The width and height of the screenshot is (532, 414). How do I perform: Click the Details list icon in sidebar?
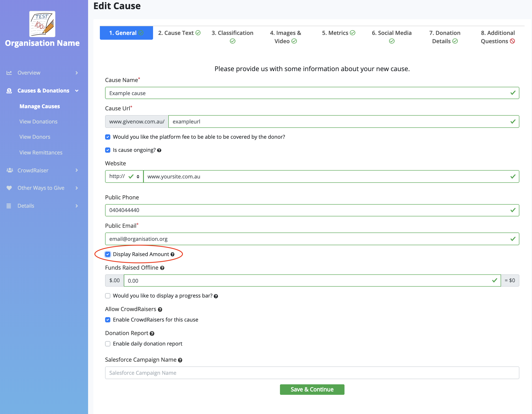pos(9,206)
